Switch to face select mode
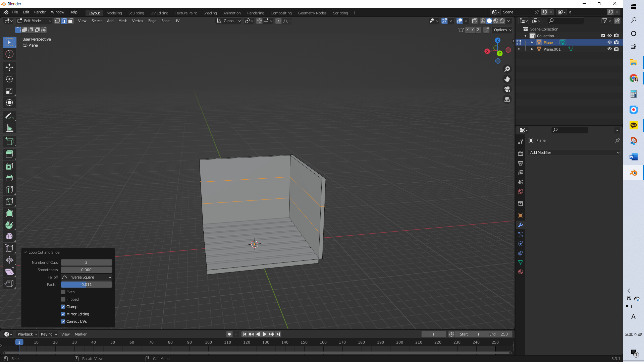644x362 pixels. point(71,21)
